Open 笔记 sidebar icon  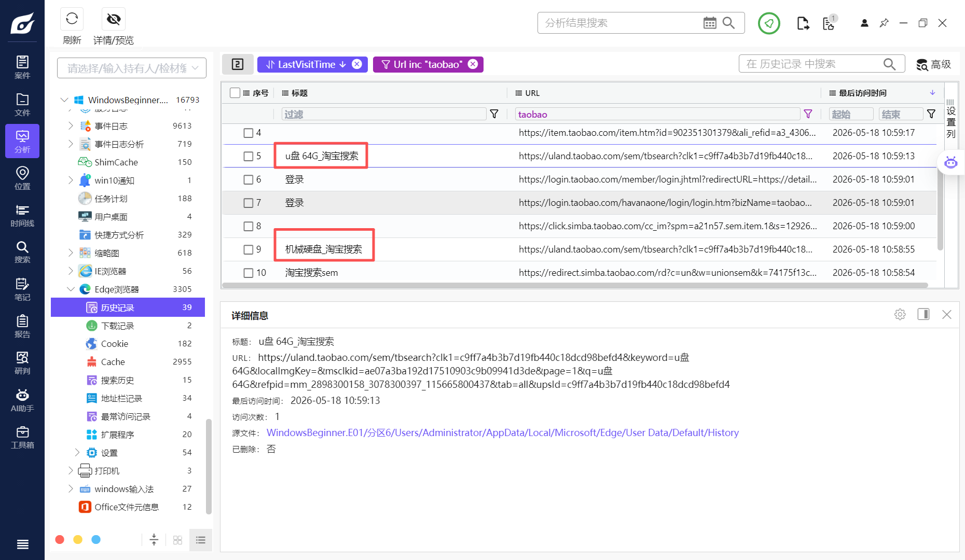tap(22, 289)
